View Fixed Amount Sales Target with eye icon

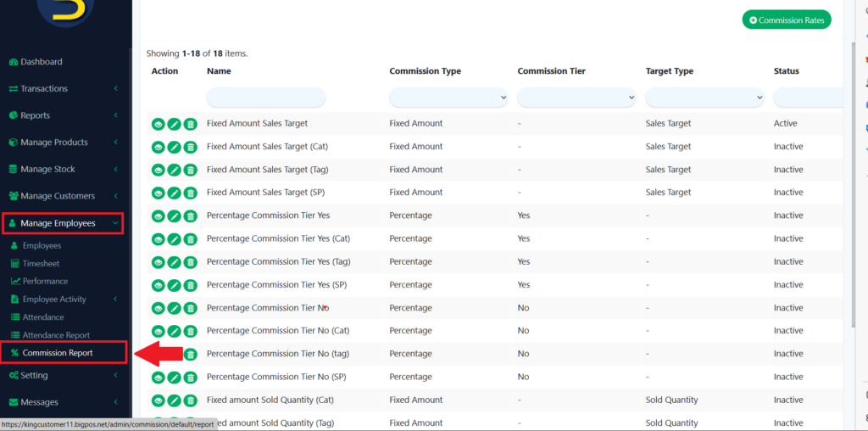point(158,124)
